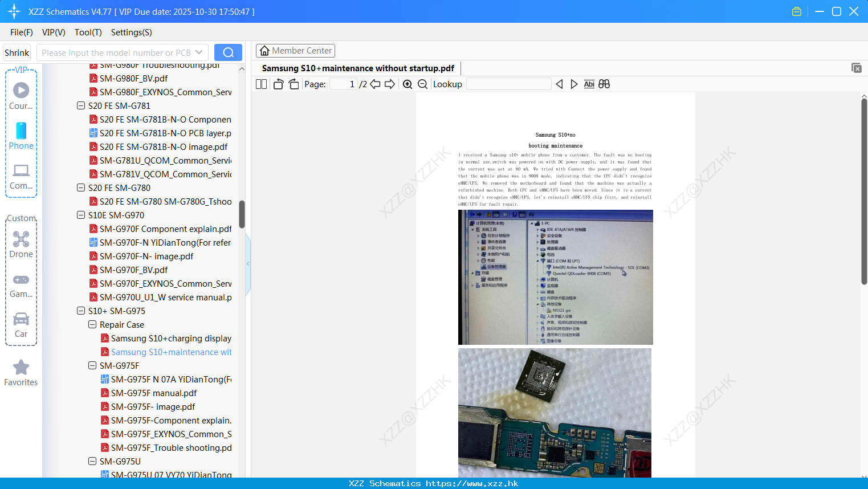Viewport: 868px width, 489px height.
Task: Open the VIP(V) menu
Action: pos(54,32)
